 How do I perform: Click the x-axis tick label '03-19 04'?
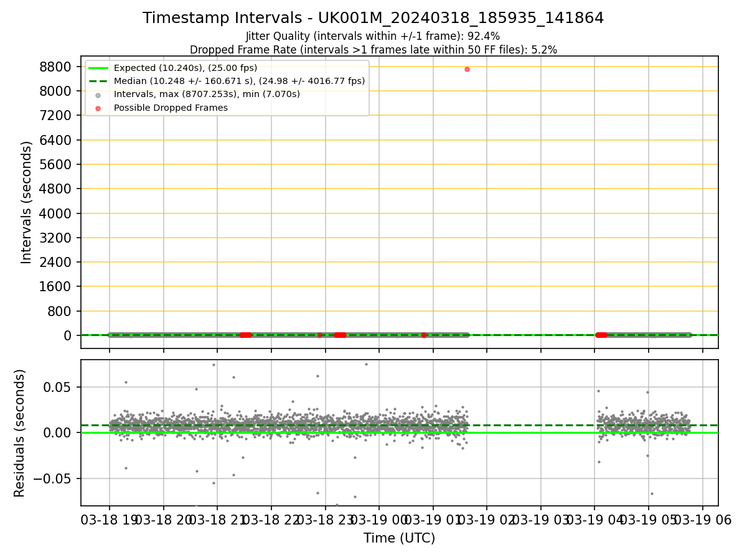click(594, 520)
